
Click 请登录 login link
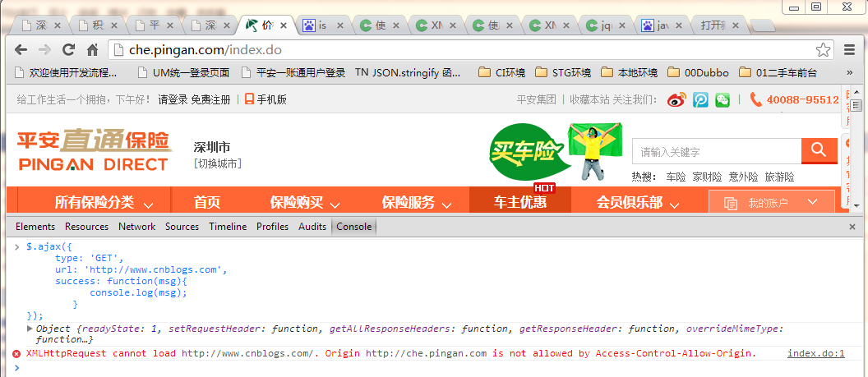[x=173, y=100]
